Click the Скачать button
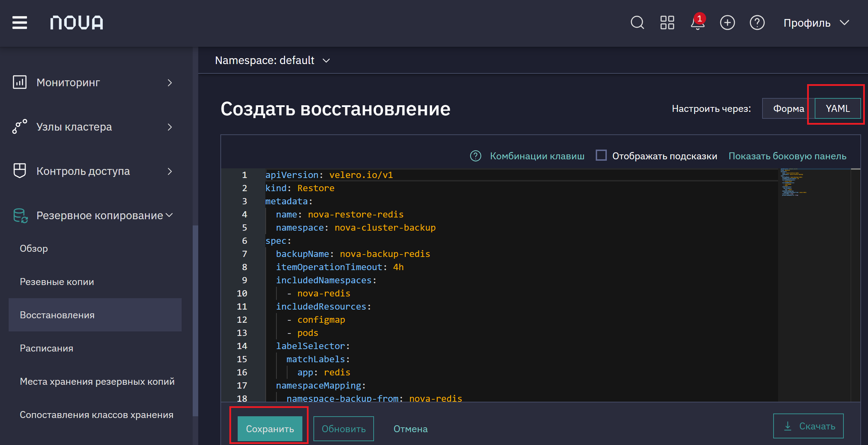Screen dimensions: 868x445 point(808,426)
